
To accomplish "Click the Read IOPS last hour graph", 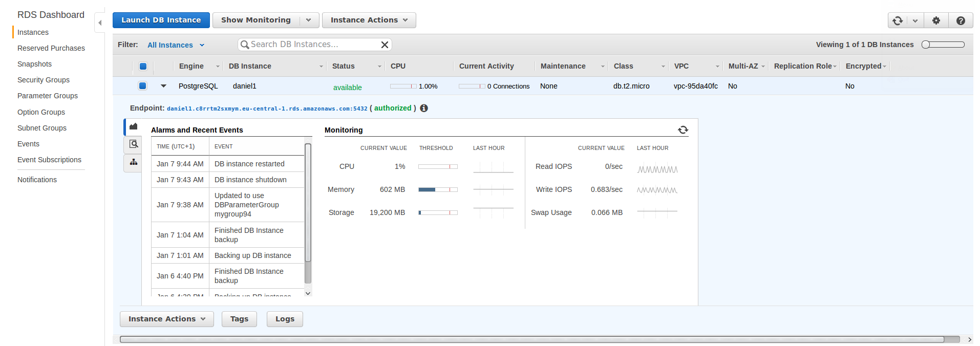I will pos(657,169).
